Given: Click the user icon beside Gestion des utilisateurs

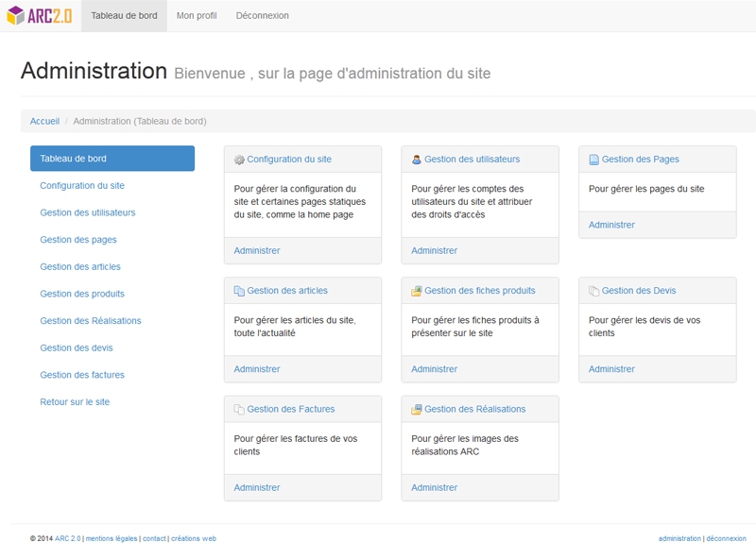Looking at the screenshot, I should (x=417, y=160).
